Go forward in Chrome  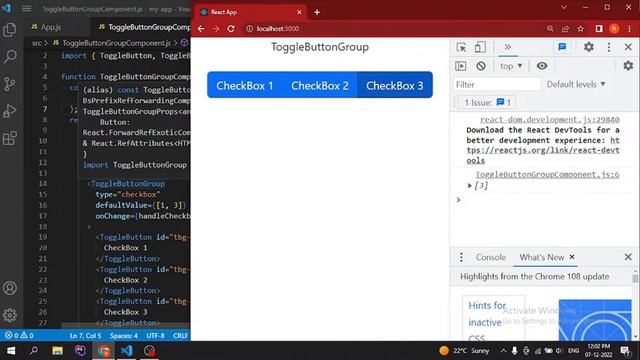click(x=216, y=29)
